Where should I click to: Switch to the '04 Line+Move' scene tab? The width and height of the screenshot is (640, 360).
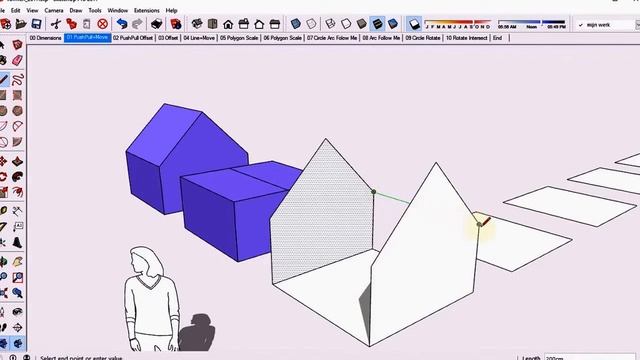pyautogui.click(x=199, y=38)
